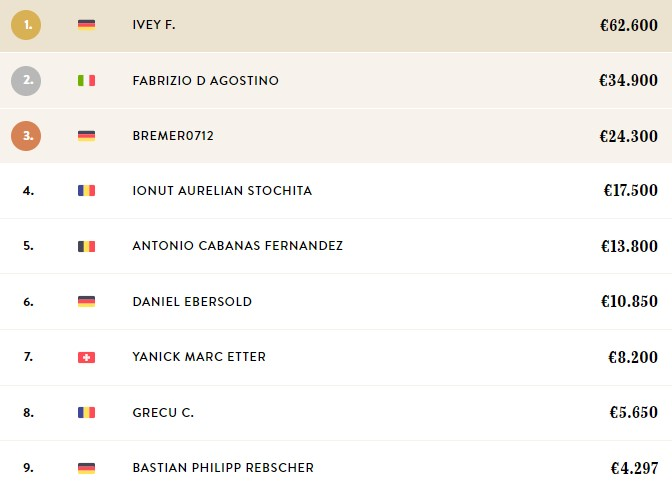Click the Swiss flag beside Yanick Marc Etter
This screenshot has width=672, height=487.
(x=86, y=357)
